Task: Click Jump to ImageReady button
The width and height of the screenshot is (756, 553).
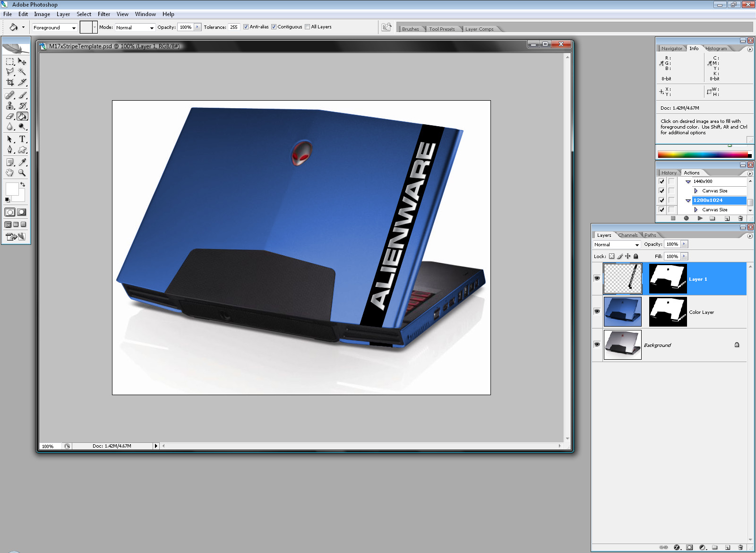Action: click(x=16, y=236)
